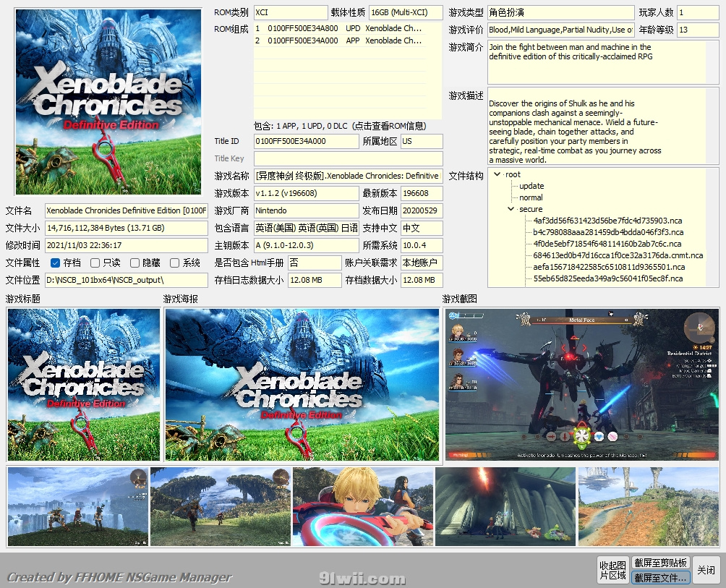Collapse the secure folder tree node
The width and height of the screenshot is (726, 588).
[511, 209]
